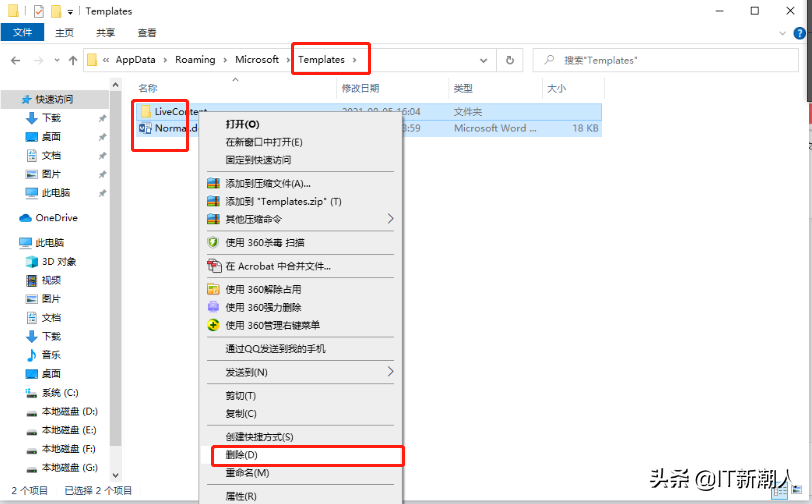Sort by the 类型 column header
The height and width of the screenshot is (504, 812).
(463, 89)
